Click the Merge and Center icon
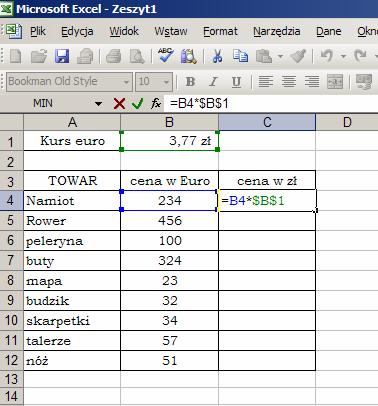The height and width of the screenshot is (406, 378). pyautogui.click(x=335, y=81)
